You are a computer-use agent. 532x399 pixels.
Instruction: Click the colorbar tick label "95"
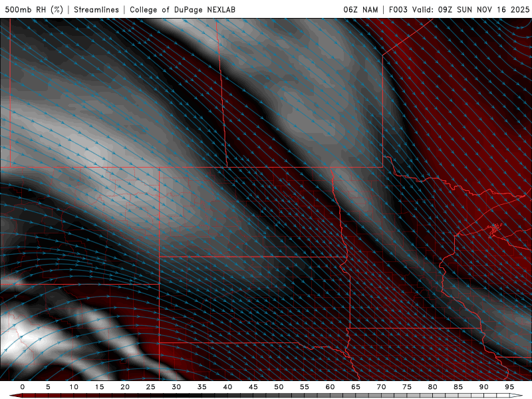[x=509, y=387]
